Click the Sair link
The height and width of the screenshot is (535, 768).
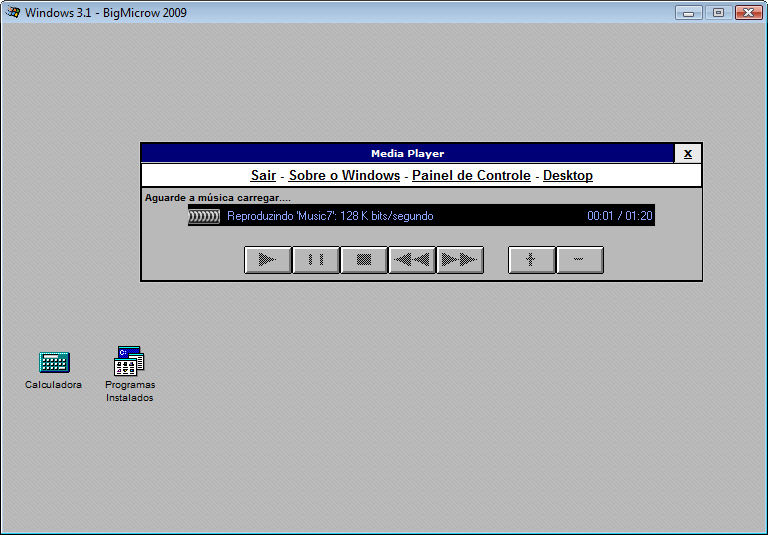point(263,175)
